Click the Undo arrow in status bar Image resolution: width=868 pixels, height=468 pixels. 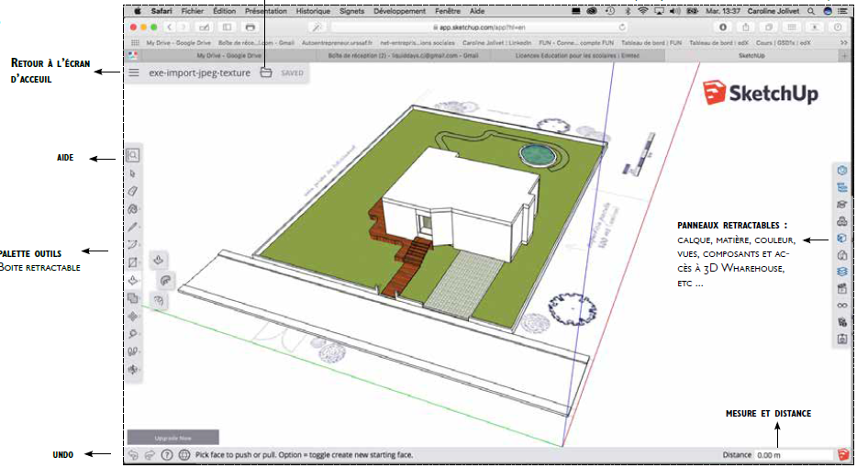pyautogui.click(x=134, y=454)
